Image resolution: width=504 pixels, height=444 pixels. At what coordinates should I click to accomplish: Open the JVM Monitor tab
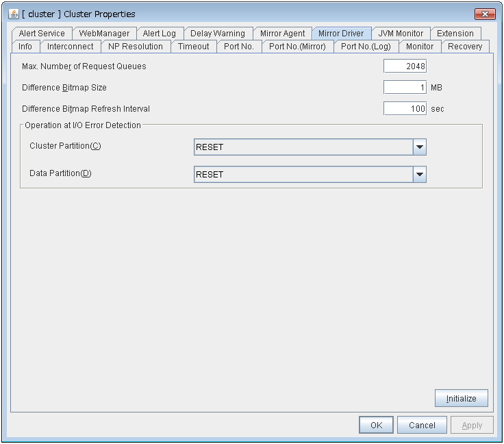[401, 34]
